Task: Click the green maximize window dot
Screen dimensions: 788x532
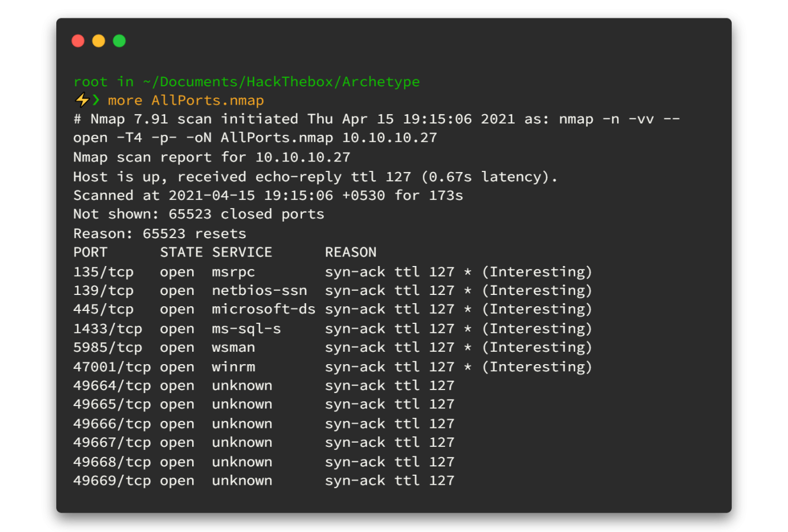Action: click(119, 41)
